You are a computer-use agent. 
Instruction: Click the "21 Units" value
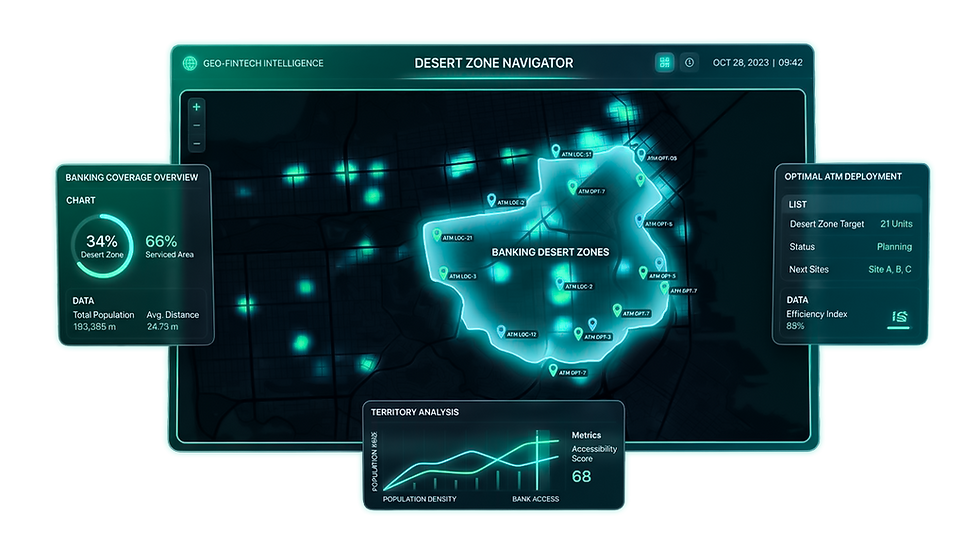click(x=896, y=224)
